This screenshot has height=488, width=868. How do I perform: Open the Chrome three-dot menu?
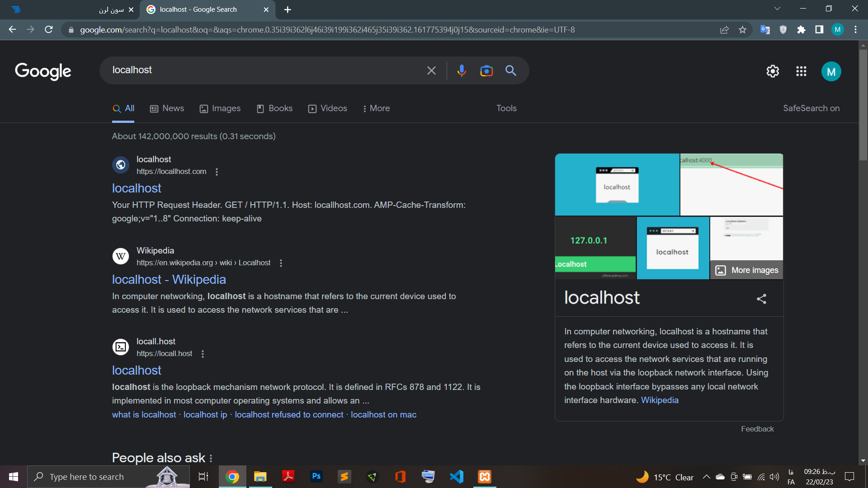click(x=855, y=29)
